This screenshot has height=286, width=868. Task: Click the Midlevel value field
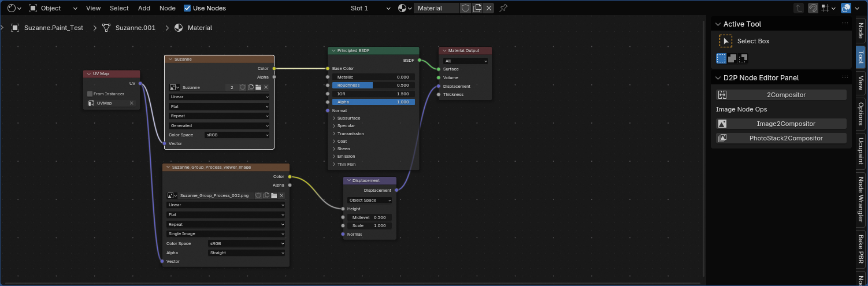point(370,217)
